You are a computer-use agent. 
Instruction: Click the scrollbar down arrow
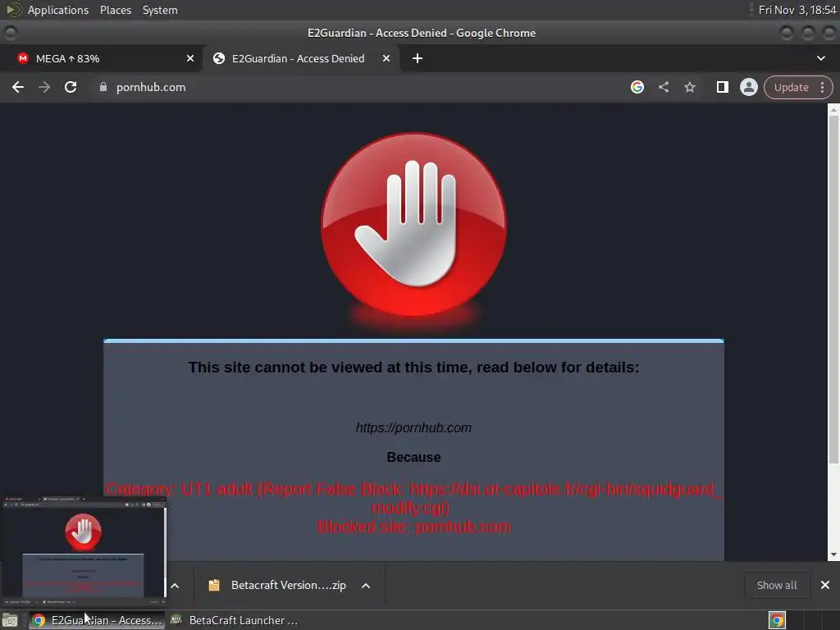coord(833,555)
